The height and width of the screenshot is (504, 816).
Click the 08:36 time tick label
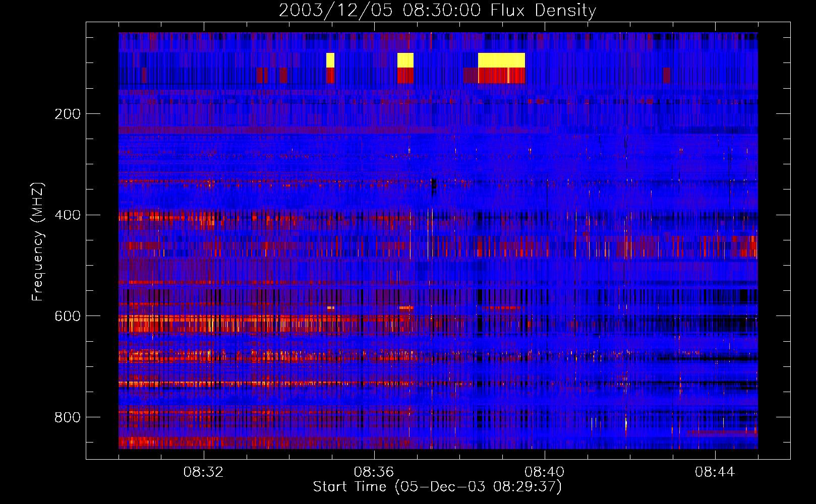coord(374,472)
